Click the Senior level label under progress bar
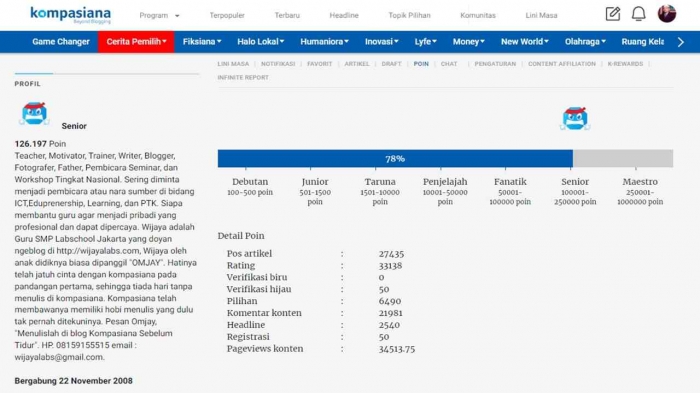700x393 pixels. [575, 182]
